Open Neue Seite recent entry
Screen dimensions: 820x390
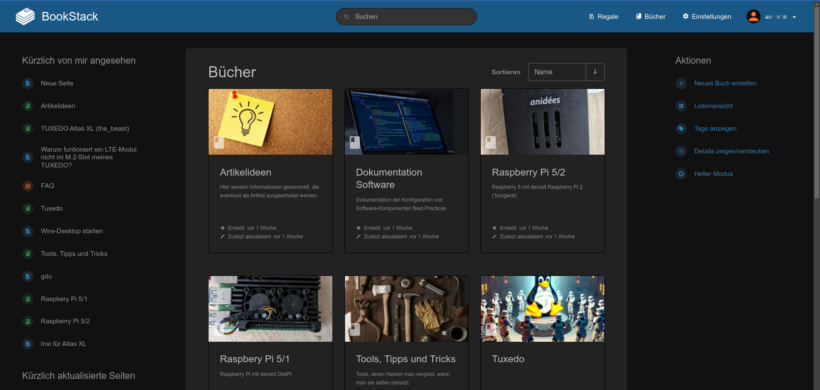(x=57, y=83)
